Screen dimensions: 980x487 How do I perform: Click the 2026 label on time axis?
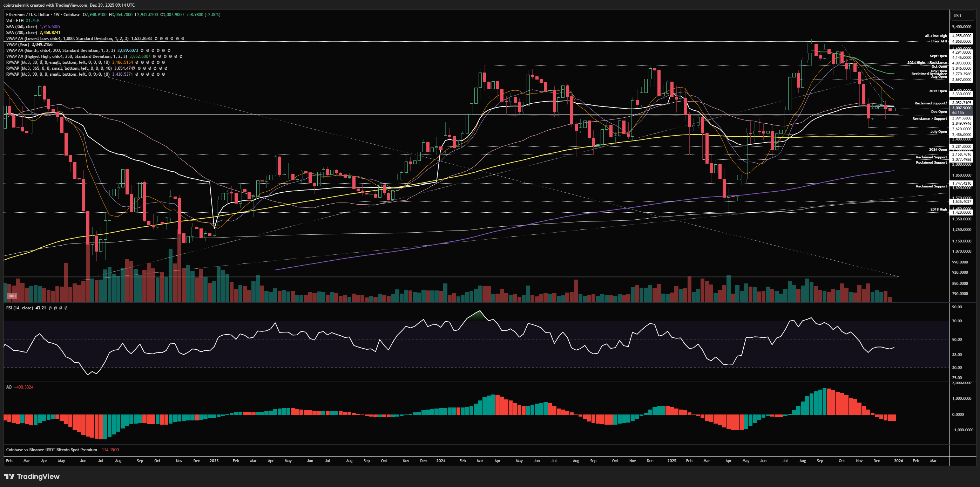tap(898, 461)
